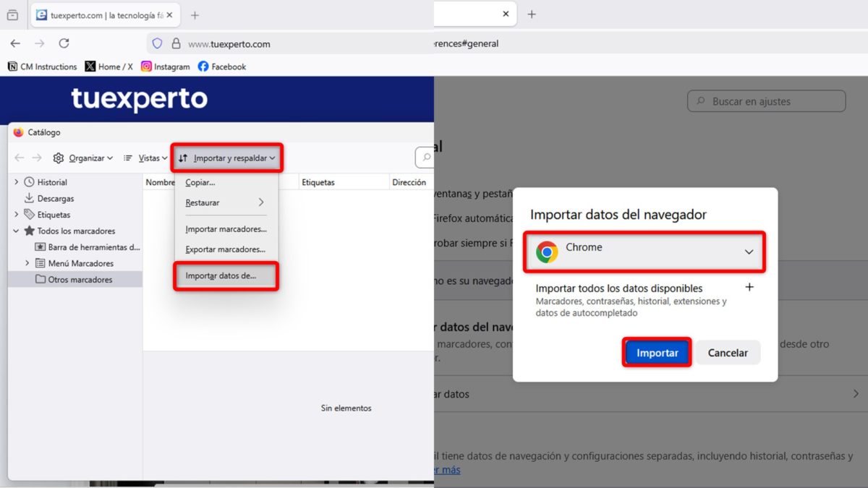
Task: Switch to the tuexperto.com tab
Action: pyautogui.click(x=106, y=14)
